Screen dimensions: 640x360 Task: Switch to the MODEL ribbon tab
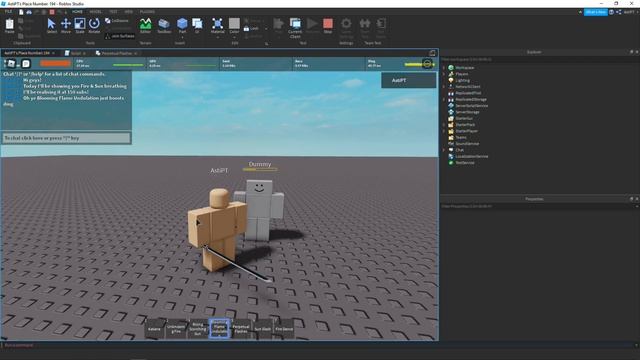click(x=96, y=12)
